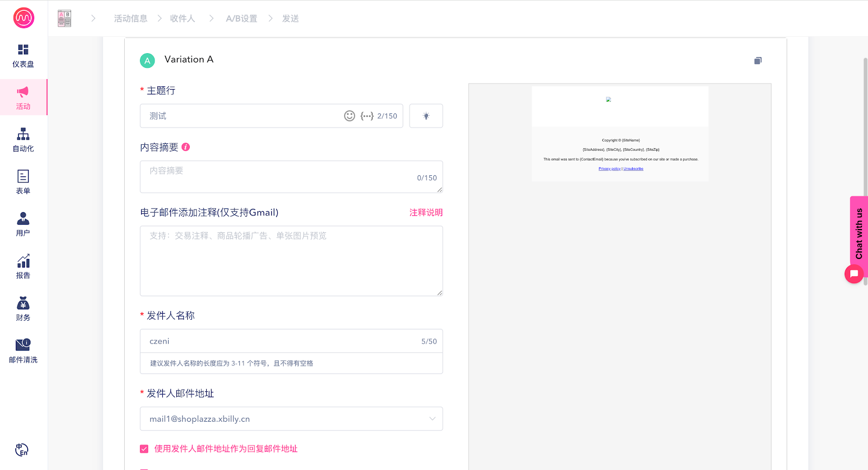Insert personalization variable in subject line

pyautogui.click(x=367, y=116)
